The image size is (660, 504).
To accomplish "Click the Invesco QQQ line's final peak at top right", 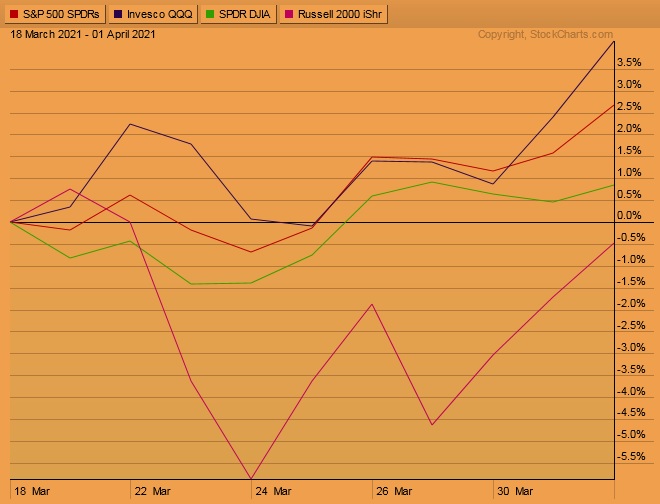I will click(x=614, y=42).
